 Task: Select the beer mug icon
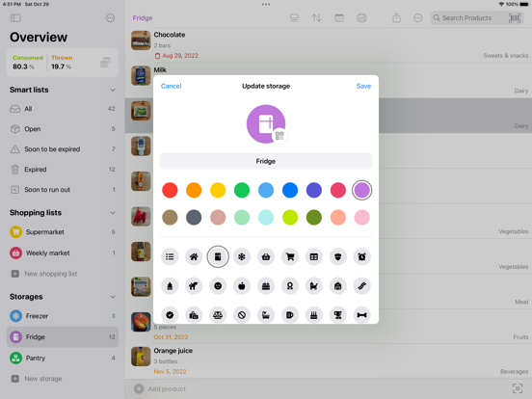pyautogui.click(x=290, y=315)
